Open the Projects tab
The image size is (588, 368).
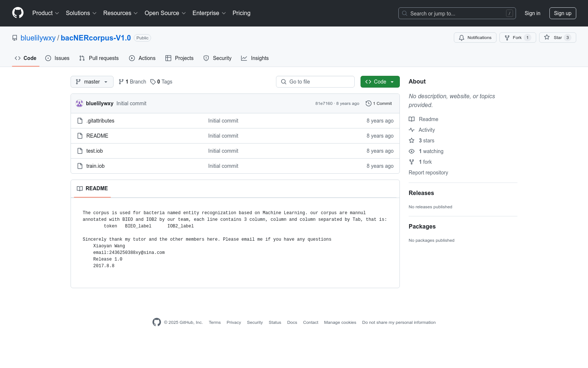click(x=179, y=58)
